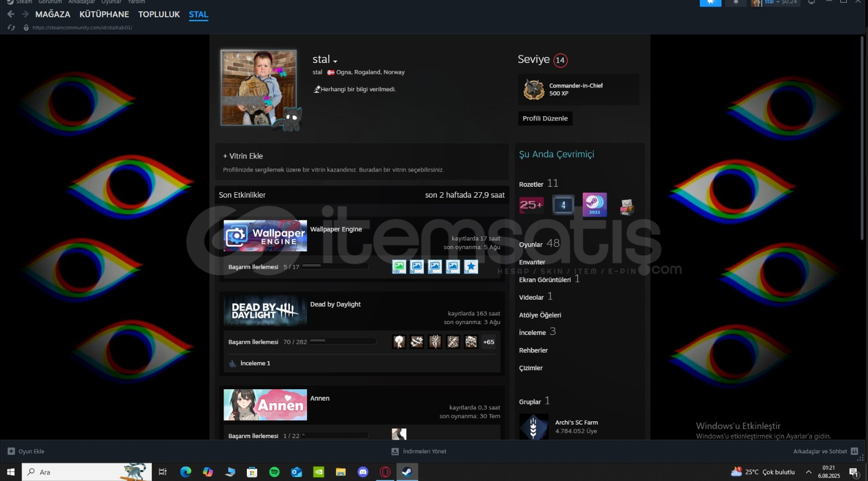The height and width of the screenshot is (481, 868).
Task: Open the stal account menu with $0.24
Action: click(775, 3)
